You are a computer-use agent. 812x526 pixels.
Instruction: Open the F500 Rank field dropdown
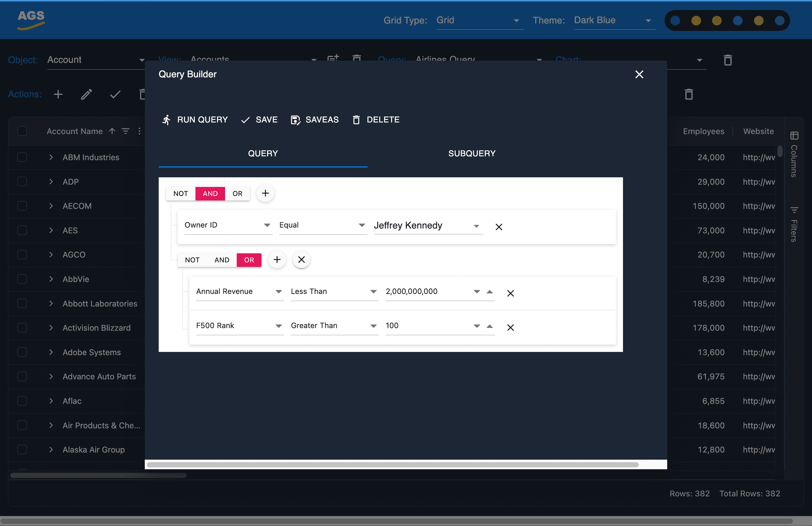[240, 326]
